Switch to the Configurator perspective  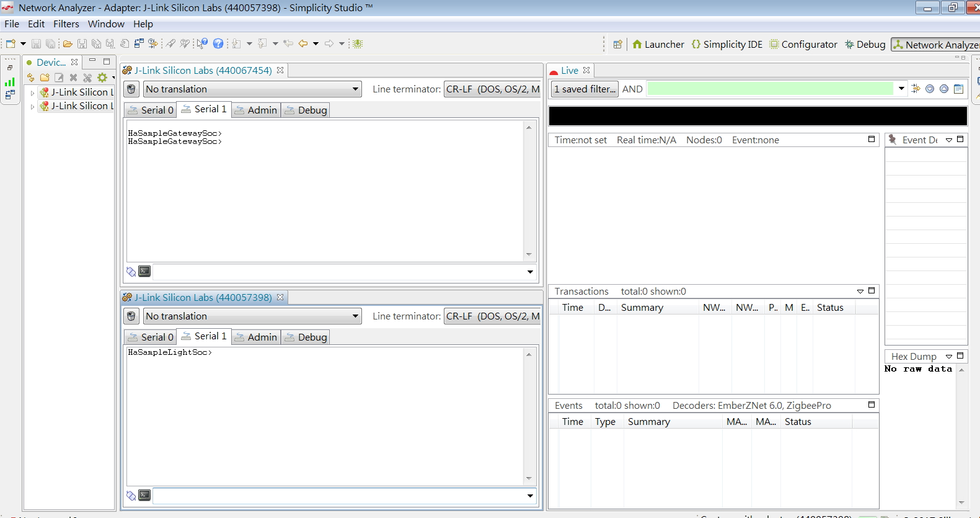[x=804, y=45]
